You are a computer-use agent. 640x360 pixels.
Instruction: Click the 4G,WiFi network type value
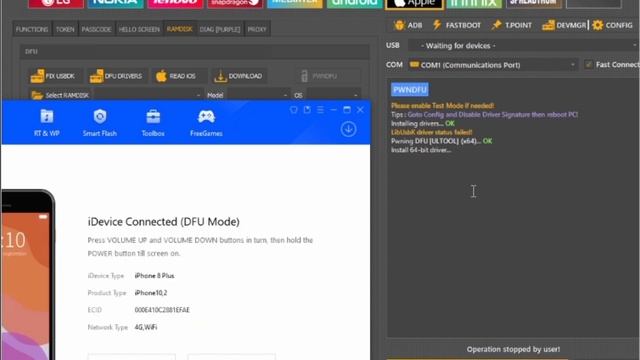(146, 327)
